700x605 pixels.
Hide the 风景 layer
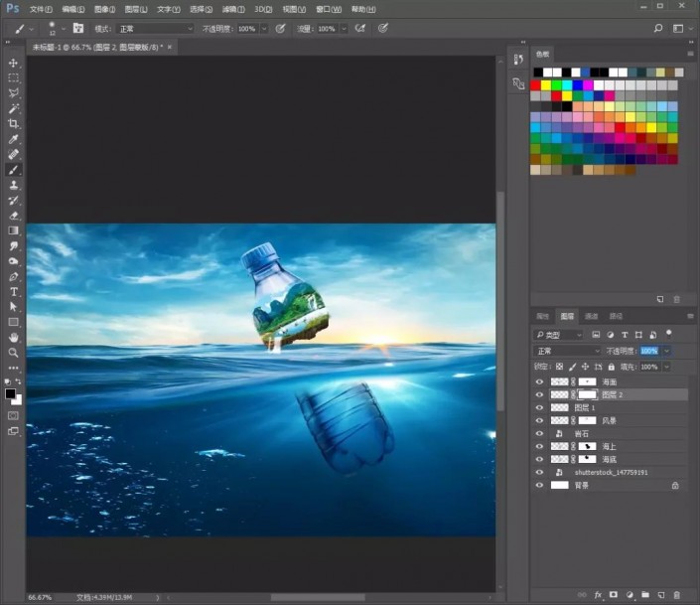point(539,421)
